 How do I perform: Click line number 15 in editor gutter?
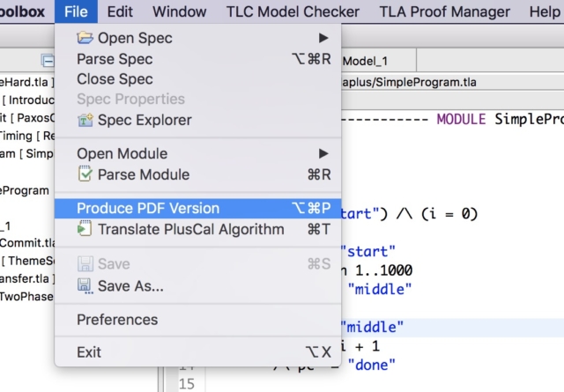[187, 384]
